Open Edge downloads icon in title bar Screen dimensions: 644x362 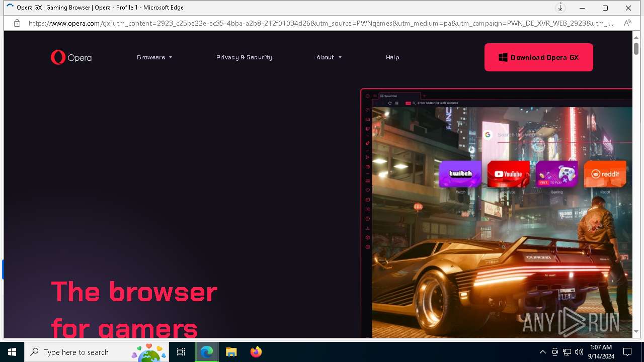[560, 8]
